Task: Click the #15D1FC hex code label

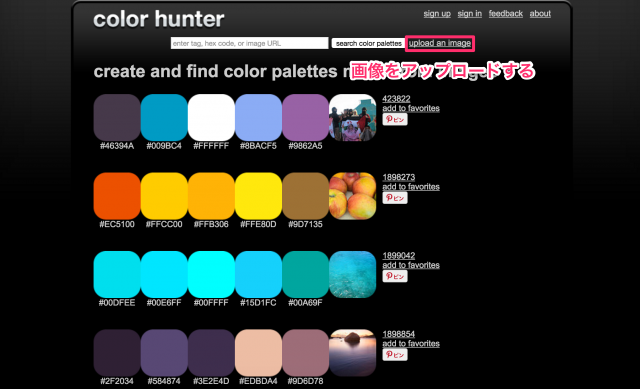Action: tap(258, 302)
